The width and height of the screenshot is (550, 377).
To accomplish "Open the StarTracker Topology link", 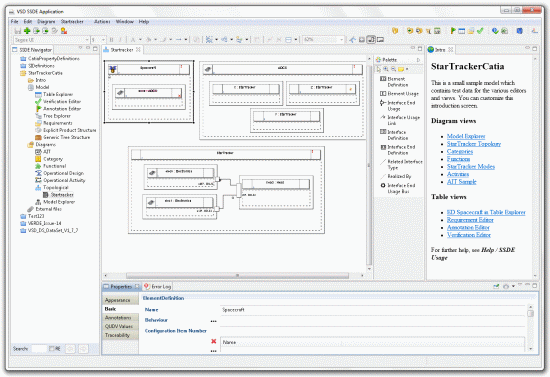I will 474,144.
